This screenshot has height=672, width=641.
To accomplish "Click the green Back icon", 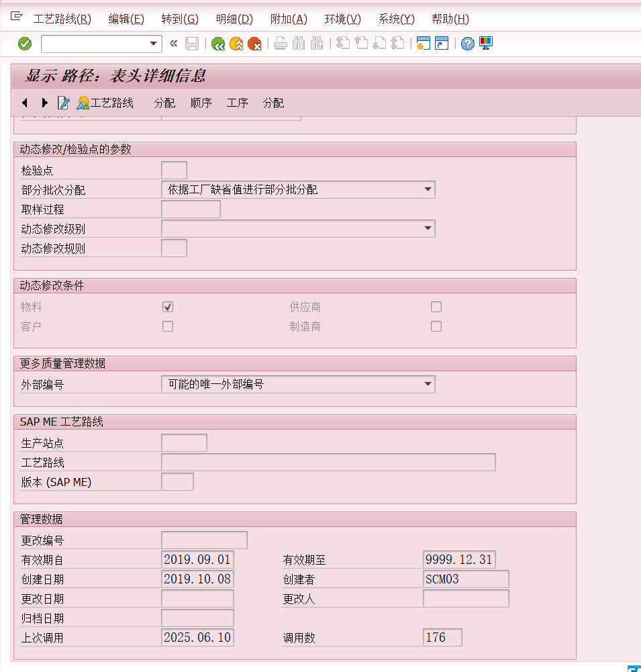I will coord(218,44).
